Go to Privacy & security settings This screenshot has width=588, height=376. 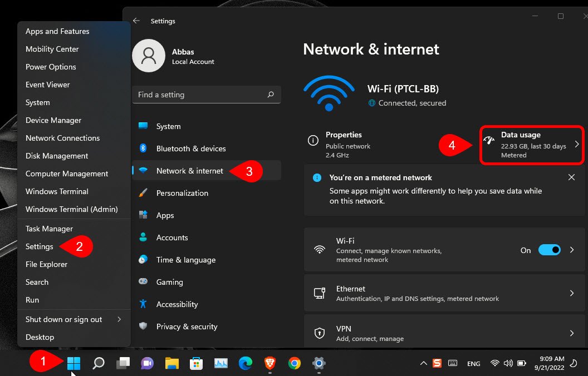point(187,326)
